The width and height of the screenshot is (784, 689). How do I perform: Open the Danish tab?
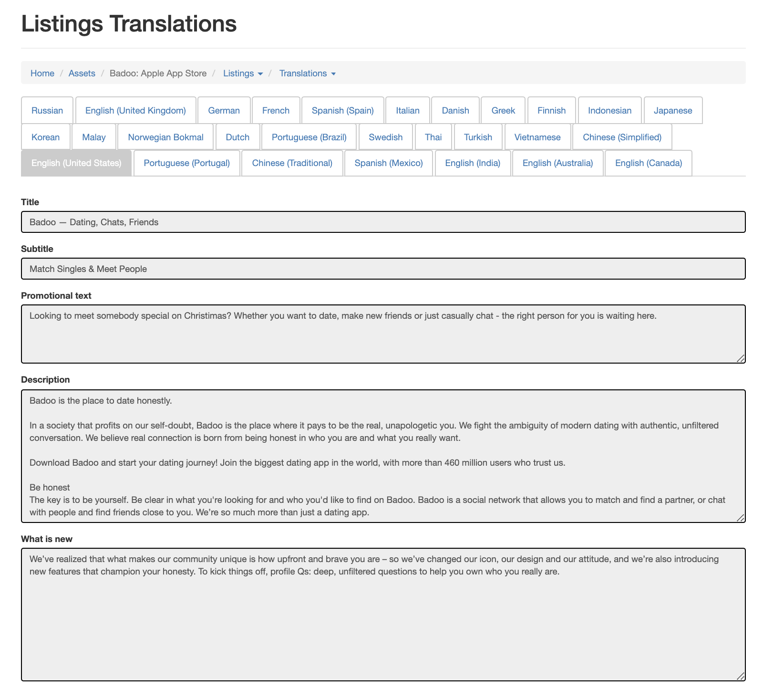(x=455, y=110)
